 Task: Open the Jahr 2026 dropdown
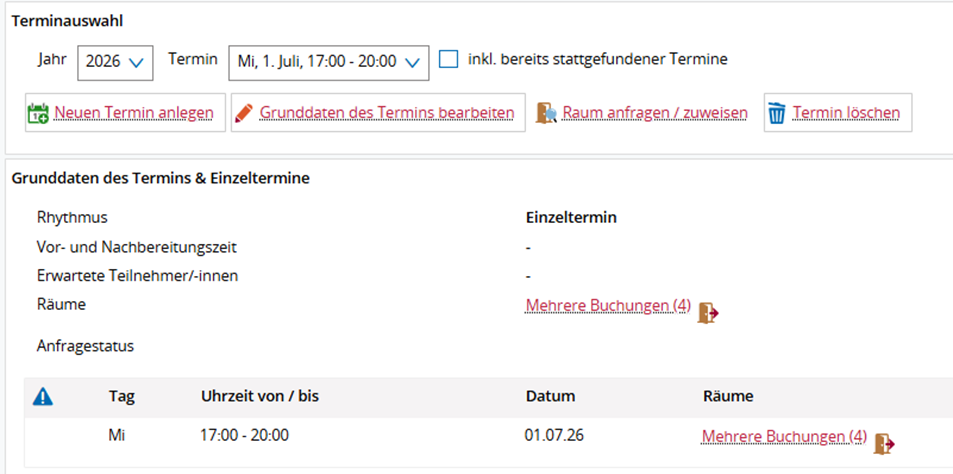tap(115, 62)
